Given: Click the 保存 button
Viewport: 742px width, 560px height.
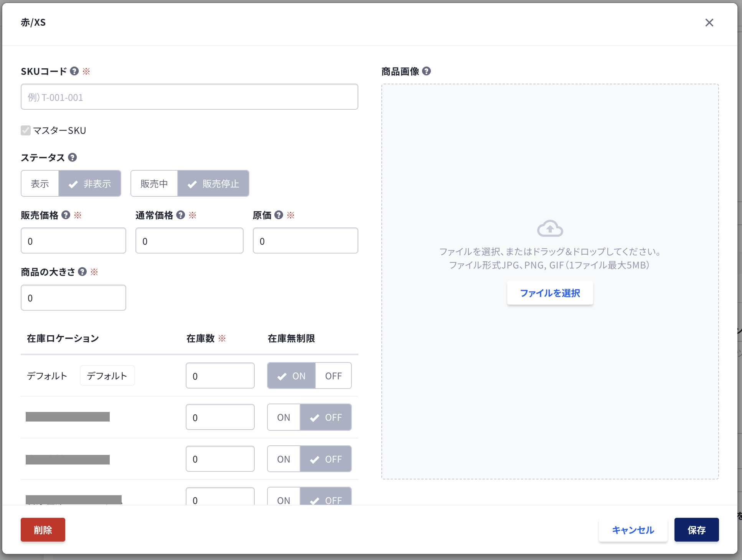Looking at the screenshot, I should (696, 530).
